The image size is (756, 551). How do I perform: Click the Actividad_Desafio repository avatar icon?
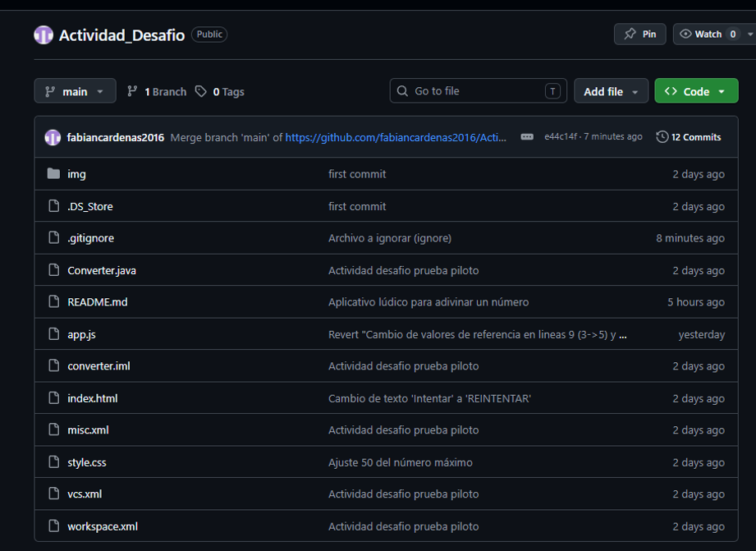[44, 34]
